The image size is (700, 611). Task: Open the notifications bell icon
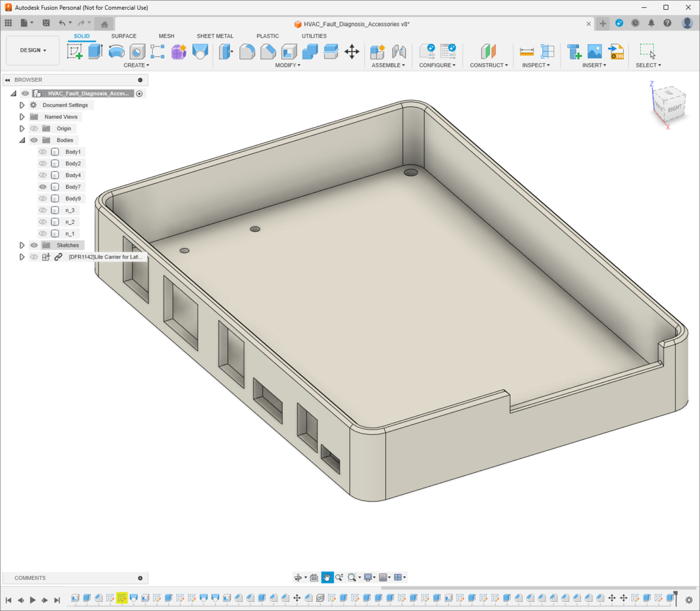(x=651, y=23)
